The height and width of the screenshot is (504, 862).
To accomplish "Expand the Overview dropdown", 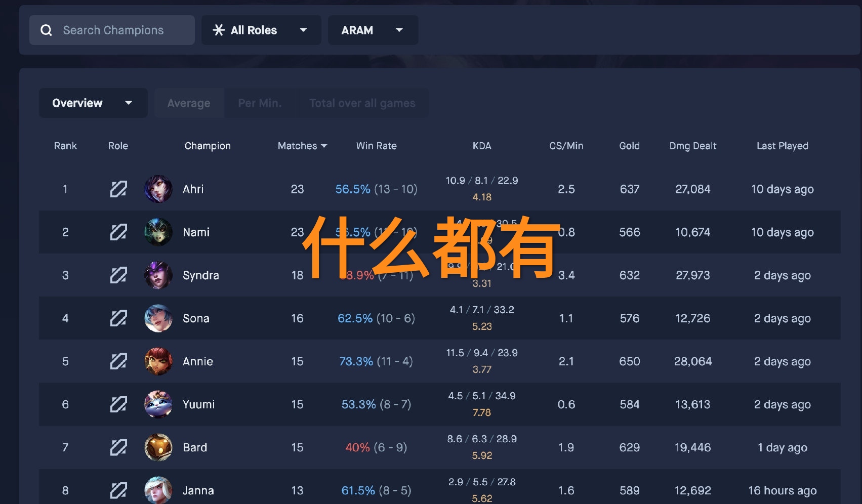I will [93, 103].
